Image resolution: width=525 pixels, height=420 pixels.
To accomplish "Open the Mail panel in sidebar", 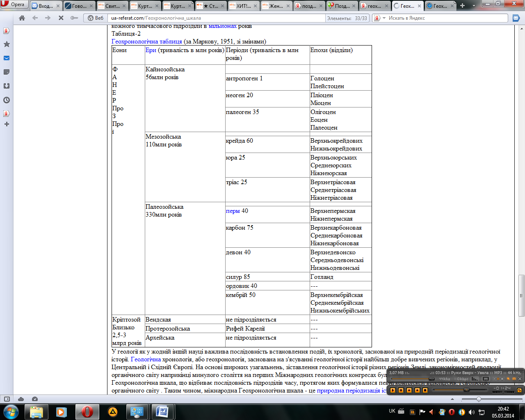I will (7, 58).
